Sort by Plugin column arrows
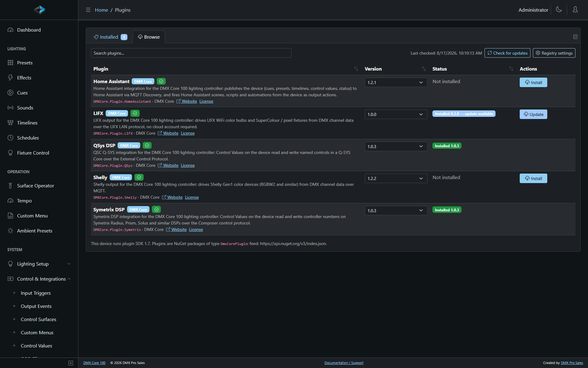This screenshot has height=368, width=588. pos(356,69)
